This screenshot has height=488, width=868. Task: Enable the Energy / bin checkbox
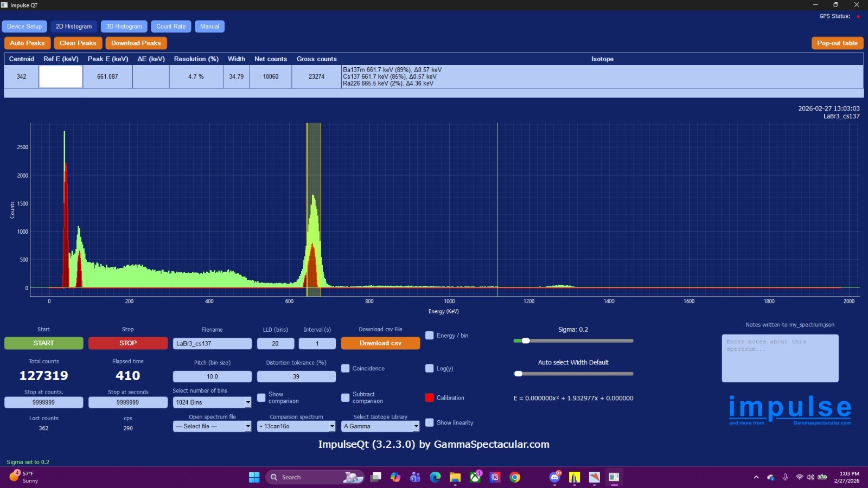(430, 336)
